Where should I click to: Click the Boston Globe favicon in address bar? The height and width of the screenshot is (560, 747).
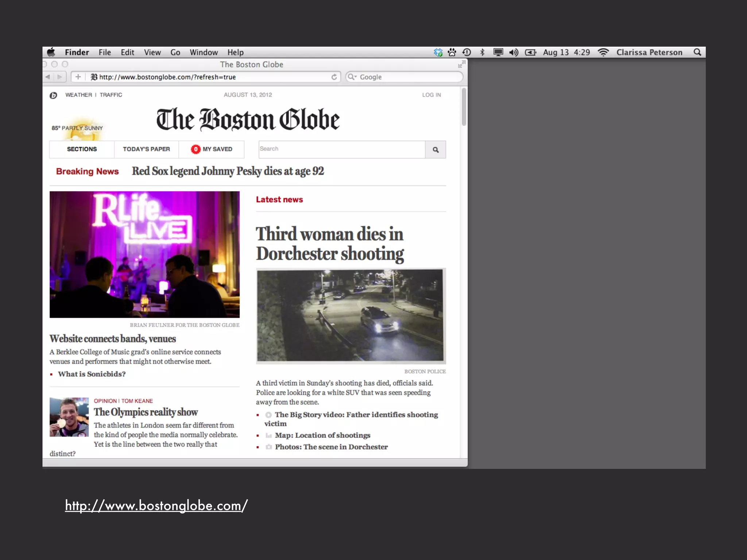point(94,77)
